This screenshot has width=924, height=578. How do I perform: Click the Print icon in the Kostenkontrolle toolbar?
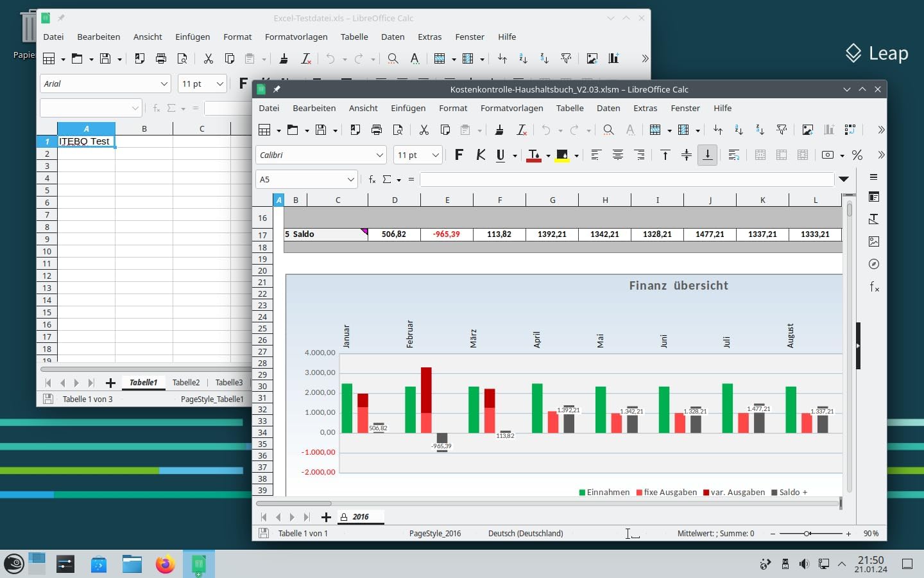pyautogui.click(x=377, y=130)
